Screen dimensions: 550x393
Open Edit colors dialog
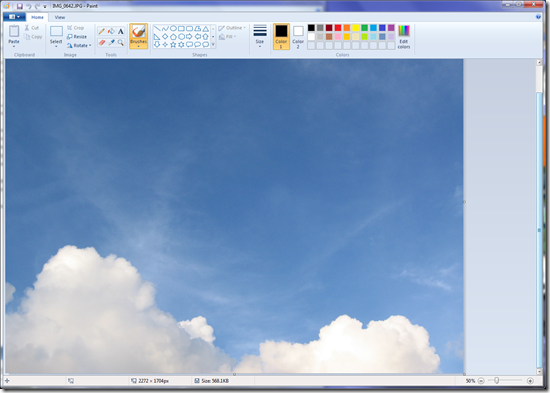(x=404, y=36)
